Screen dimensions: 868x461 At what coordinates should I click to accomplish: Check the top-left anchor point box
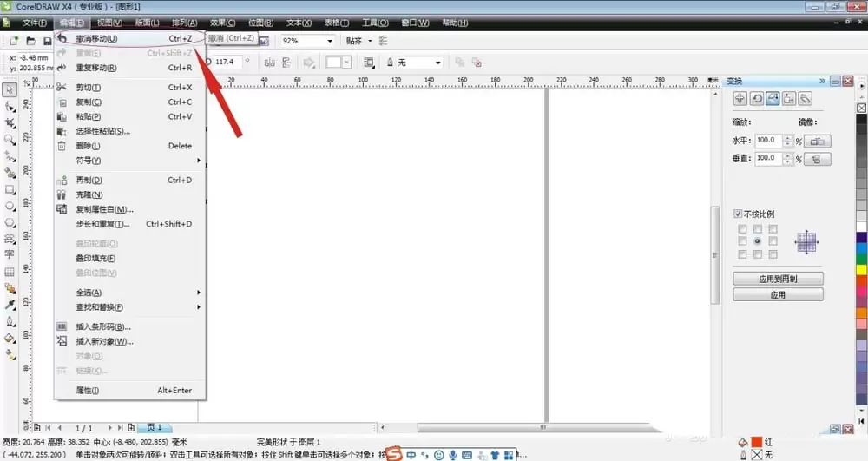(x=742, y=228)
